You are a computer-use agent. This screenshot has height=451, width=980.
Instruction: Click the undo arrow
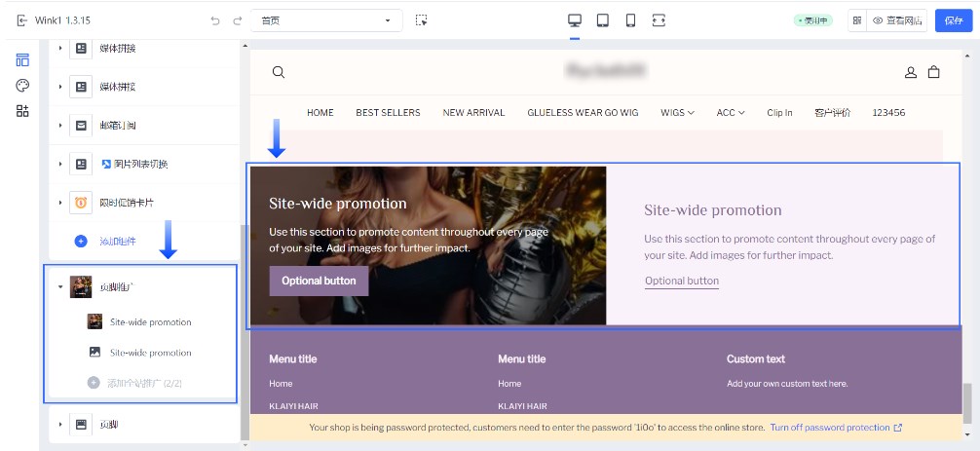[215, 20]
